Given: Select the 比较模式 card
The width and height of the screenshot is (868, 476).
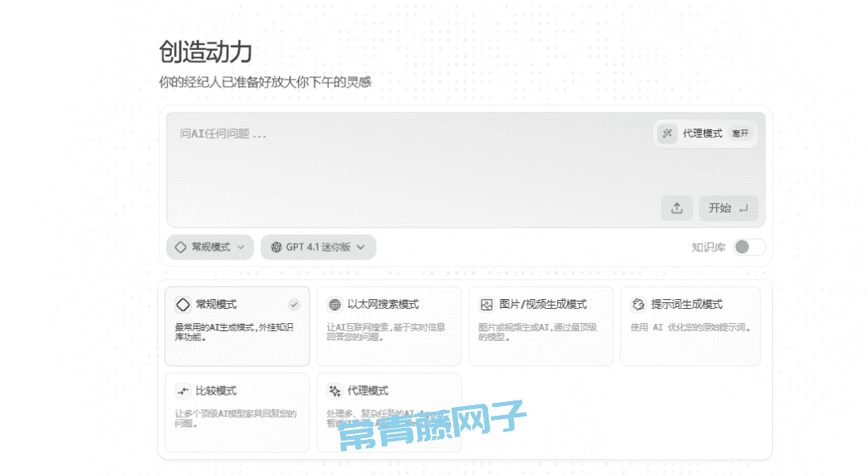Looking at the screenshot, I should click(x=237, y=412).
